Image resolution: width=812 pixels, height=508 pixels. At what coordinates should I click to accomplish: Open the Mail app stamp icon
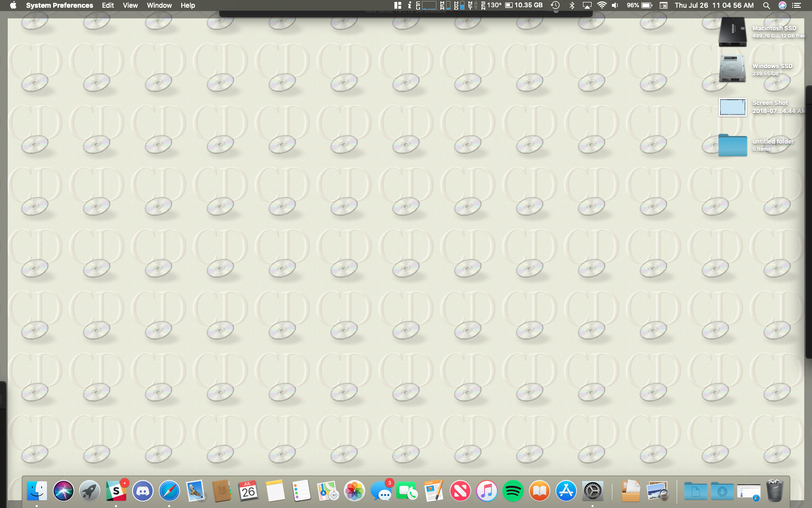(196, 491)
